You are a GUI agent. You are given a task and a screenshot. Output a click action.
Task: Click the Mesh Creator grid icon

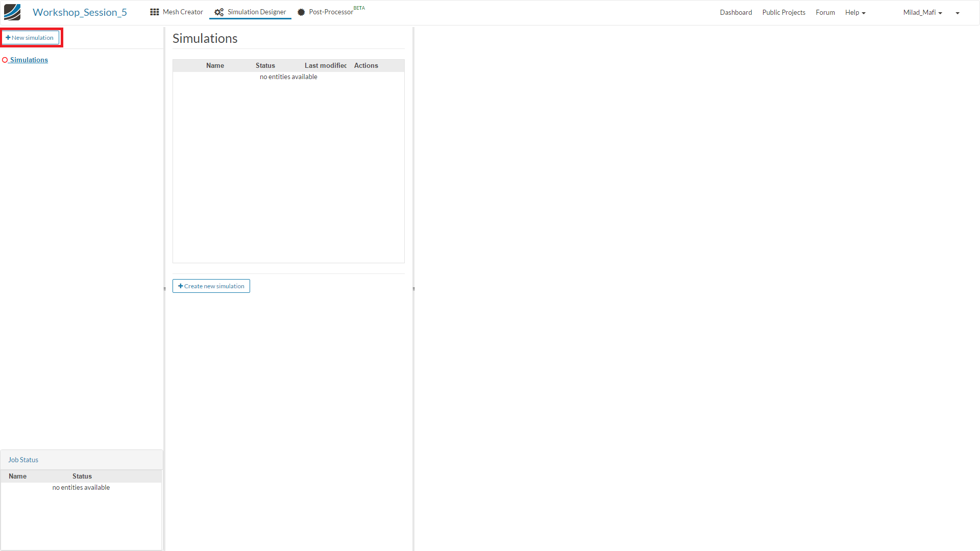pos(154,12)
